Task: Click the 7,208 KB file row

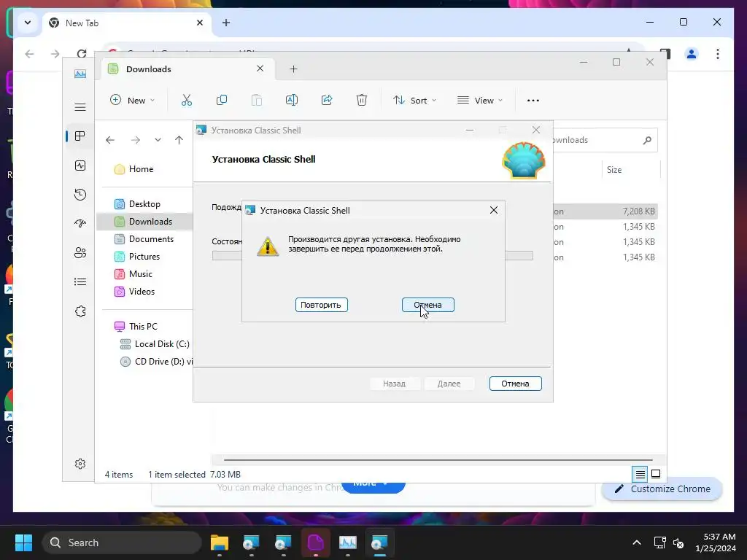Action: [605, 211]
